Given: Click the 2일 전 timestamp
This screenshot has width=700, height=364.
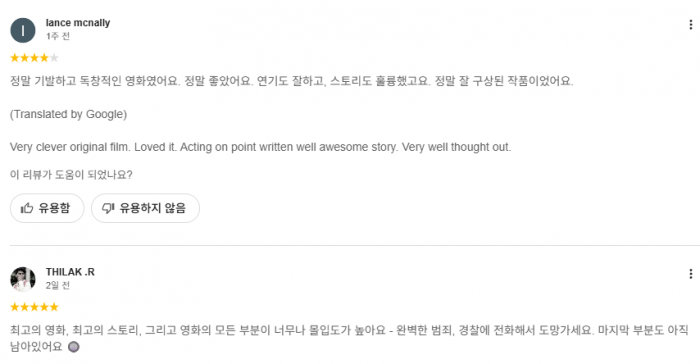Looking at the screenshot, I should point(58,285).
